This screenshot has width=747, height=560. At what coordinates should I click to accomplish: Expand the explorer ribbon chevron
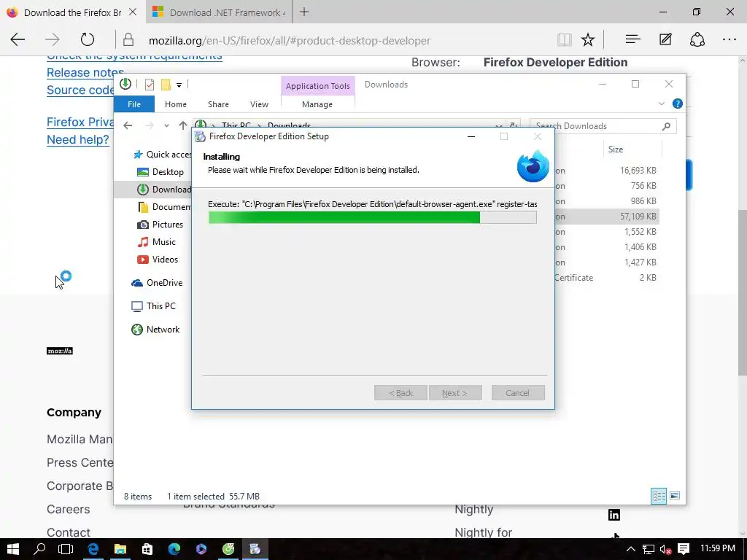[661, 104]
